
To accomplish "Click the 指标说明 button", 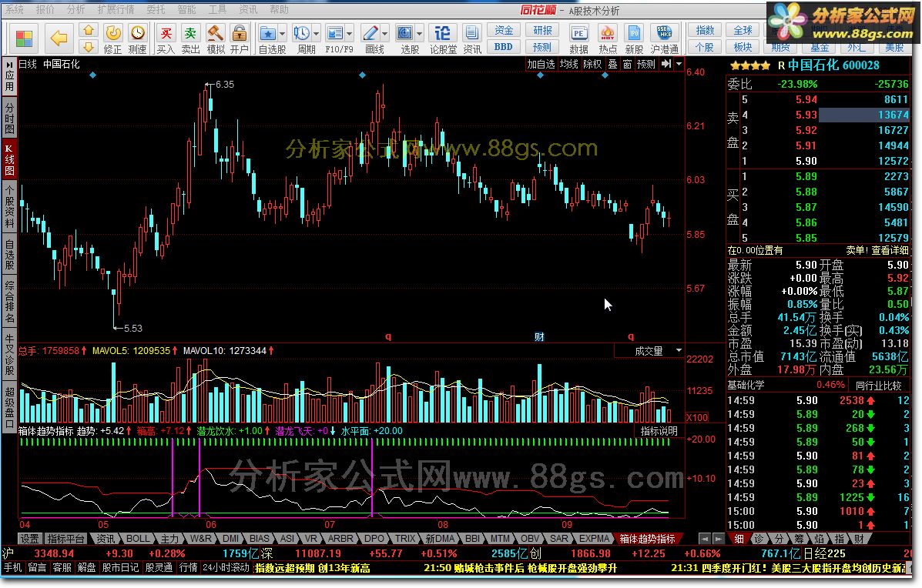I will tap(659, 430).
